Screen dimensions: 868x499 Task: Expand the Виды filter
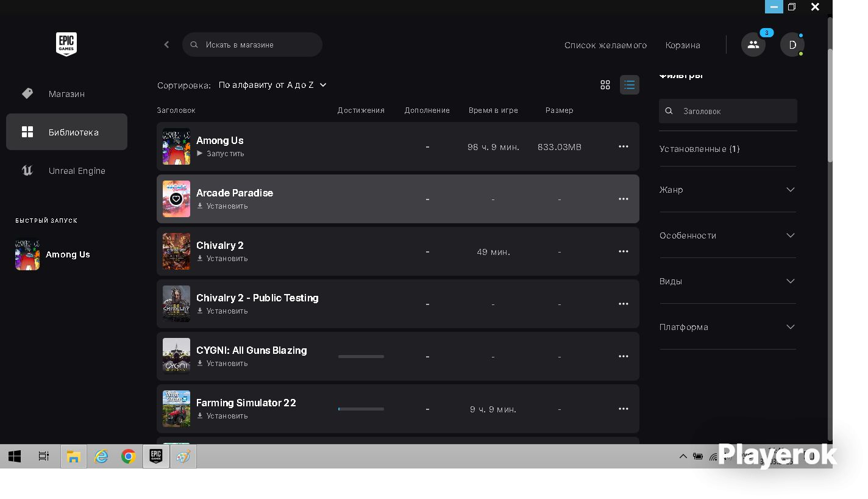[x=728, y=281]
